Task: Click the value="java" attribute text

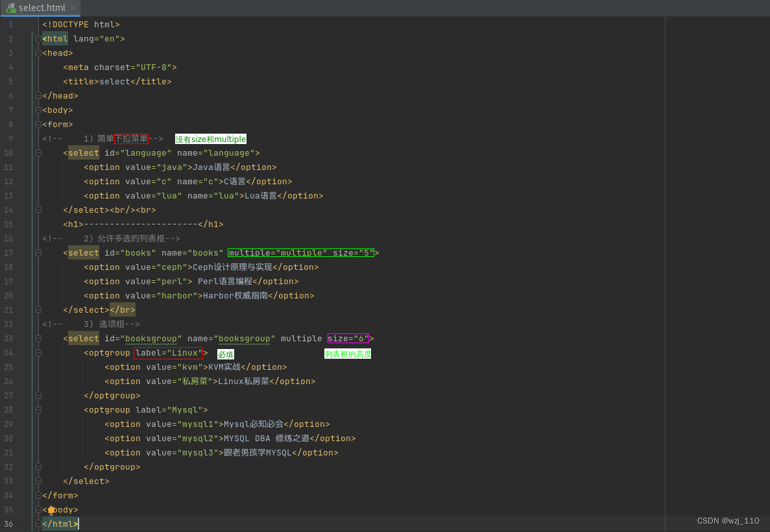Action: 156,167
